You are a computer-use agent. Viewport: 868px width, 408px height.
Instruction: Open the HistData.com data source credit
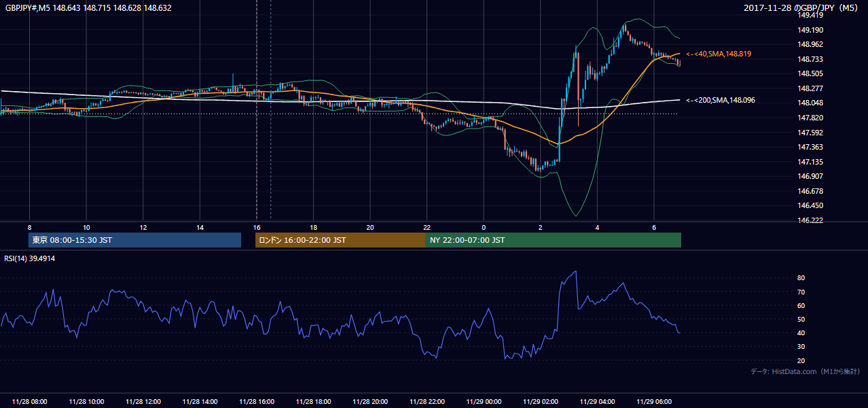click(806, 371)
